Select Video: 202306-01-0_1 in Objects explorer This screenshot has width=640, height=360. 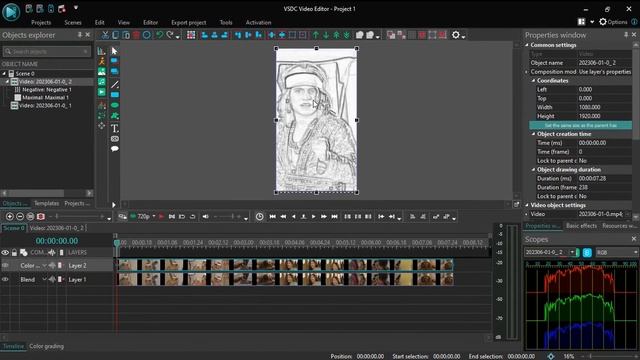45,105
